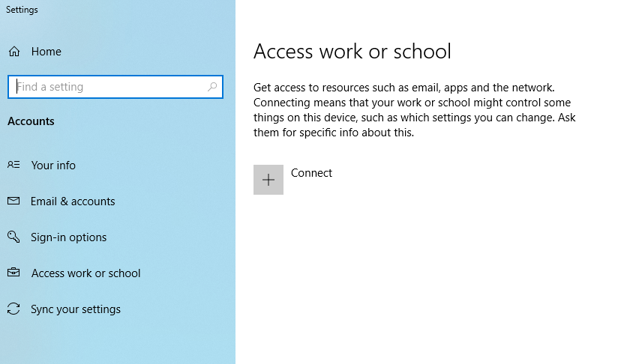
Task: Click the envelope icon for Email & accounts
Action: point(13,201)
